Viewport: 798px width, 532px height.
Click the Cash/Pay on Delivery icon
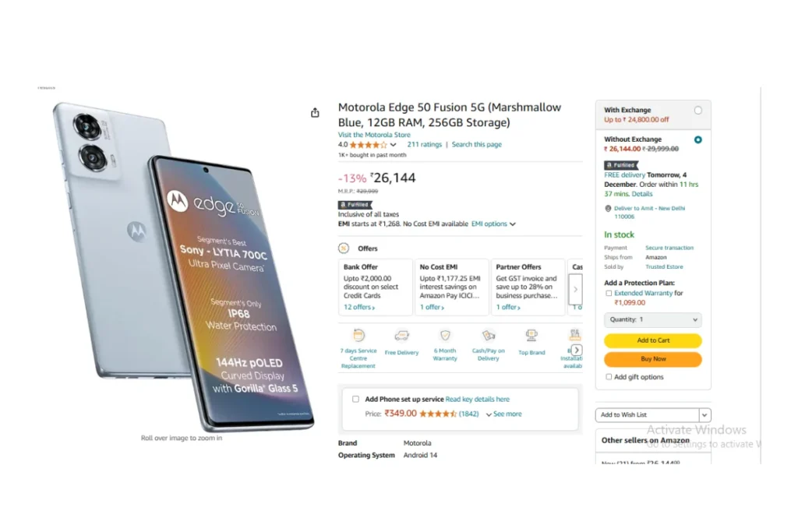tap(489, 336)
